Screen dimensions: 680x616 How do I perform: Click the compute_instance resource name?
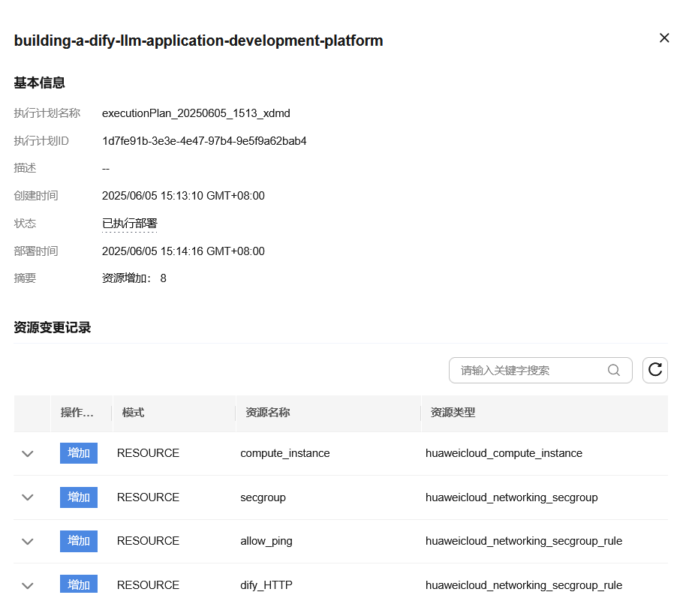pyautogui.click(x=285, y=453)
